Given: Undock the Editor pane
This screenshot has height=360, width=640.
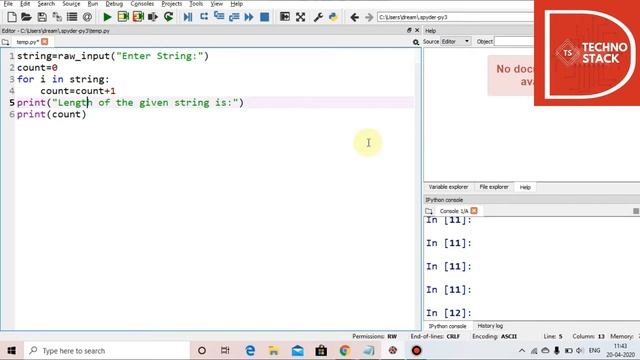Looking at the screenshot, I should (x=409, y=30).
